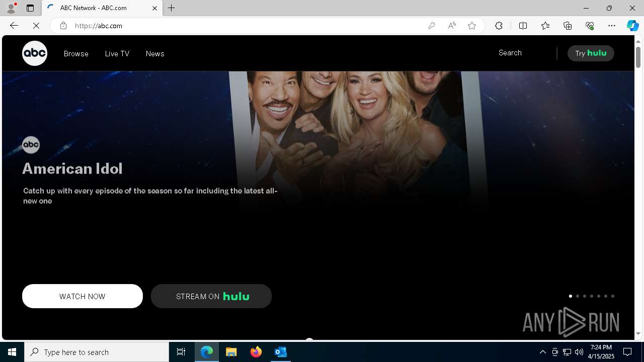Screen dimensions: 644x362
Task: Click STREAM ON hulu button
Action: tap(211, 296)
